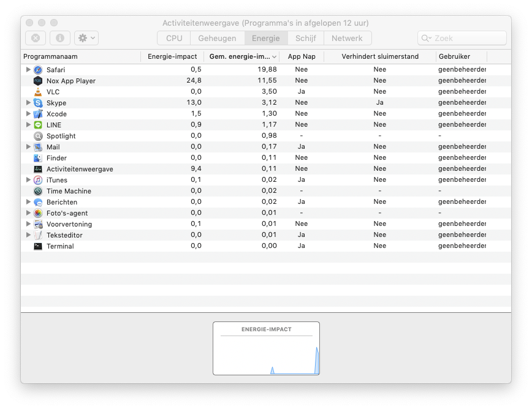Expand the Teksteditor disclosure triangle
532x409 pixels.
point(28,235)
